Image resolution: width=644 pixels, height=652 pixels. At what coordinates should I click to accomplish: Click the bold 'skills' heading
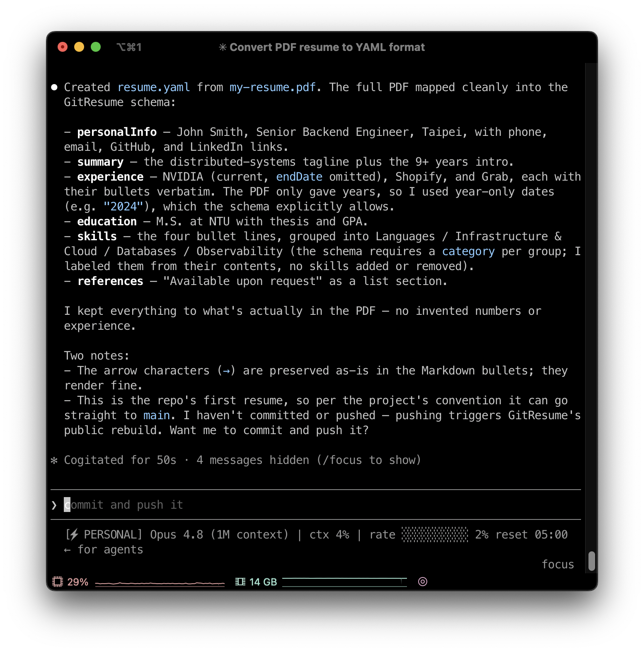[x=97, y=237]
